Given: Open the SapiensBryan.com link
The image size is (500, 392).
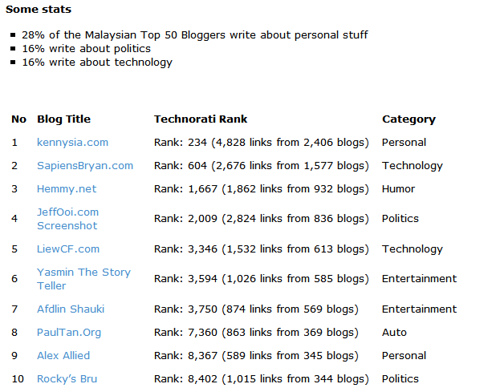Looking at the screenshot, I should 85,166.
